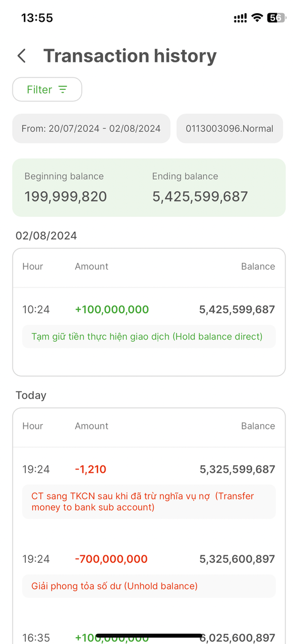Open the 16:35 transaction row
This screenshot has height=644, width=298.
[149, 638]
